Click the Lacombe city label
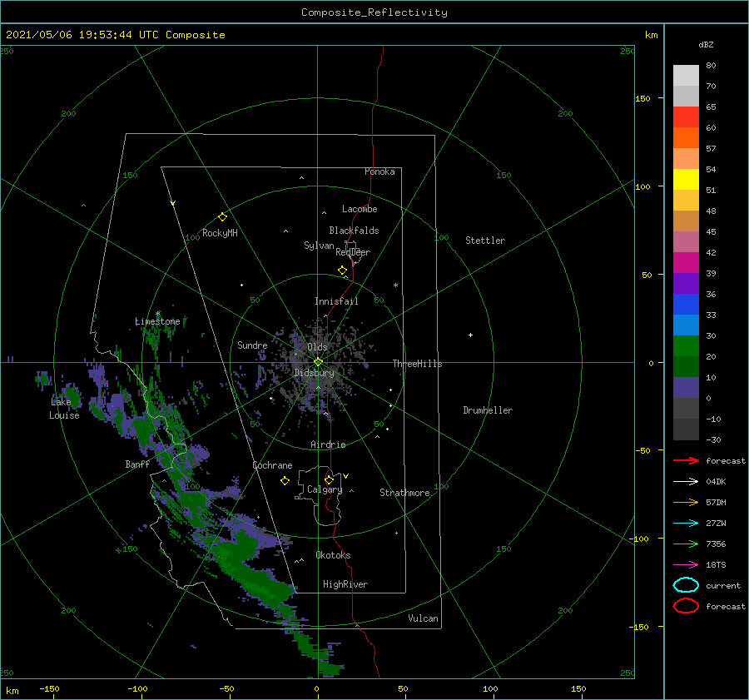749x700 pixels. [360, 209]
